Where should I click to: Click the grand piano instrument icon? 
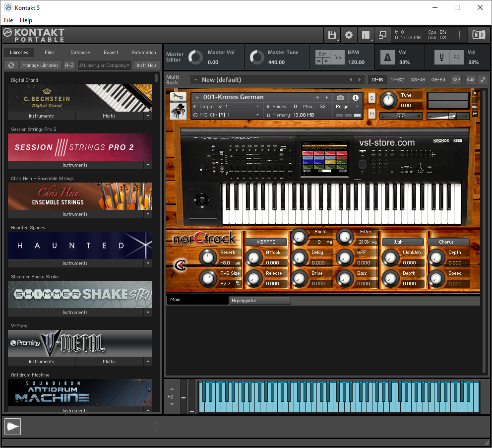point(178,111)
